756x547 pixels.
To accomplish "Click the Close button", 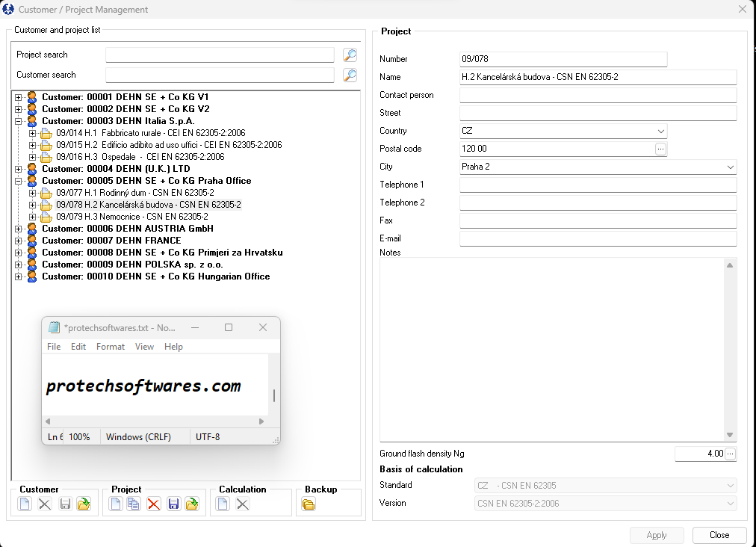I will (719, 535).
